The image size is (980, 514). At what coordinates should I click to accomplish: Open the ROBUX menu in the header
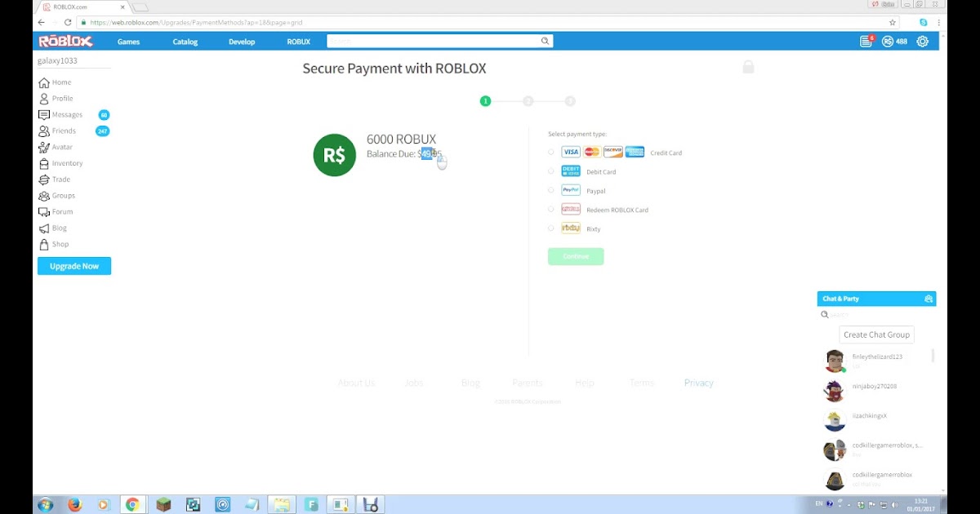pos(299,42)
